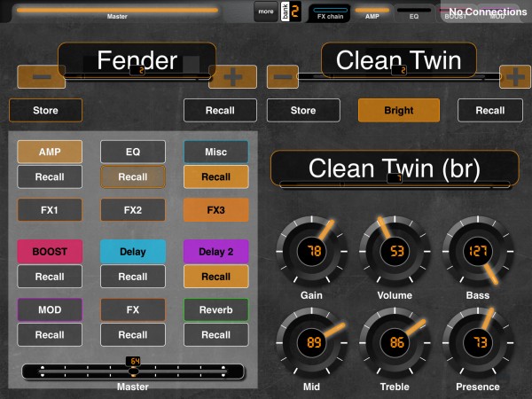Recall the Fender rig preset

click(x=220, y=110)
